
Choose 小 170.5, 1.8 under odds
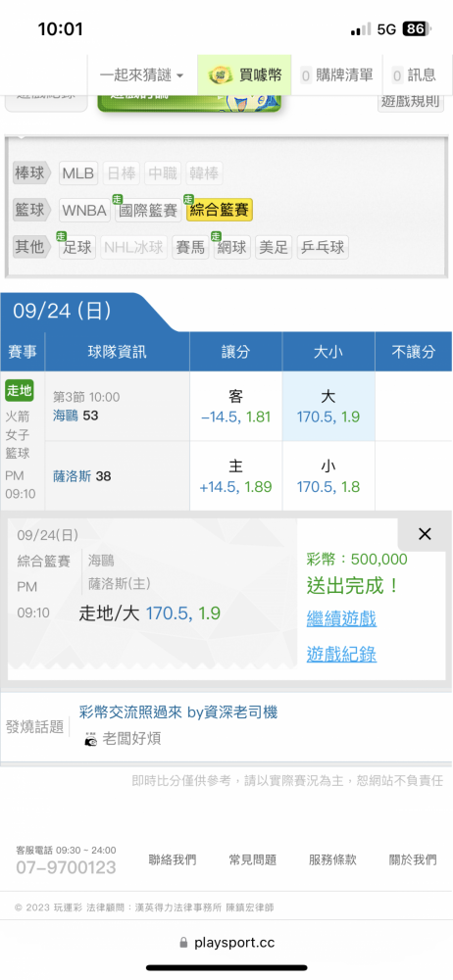328,476
